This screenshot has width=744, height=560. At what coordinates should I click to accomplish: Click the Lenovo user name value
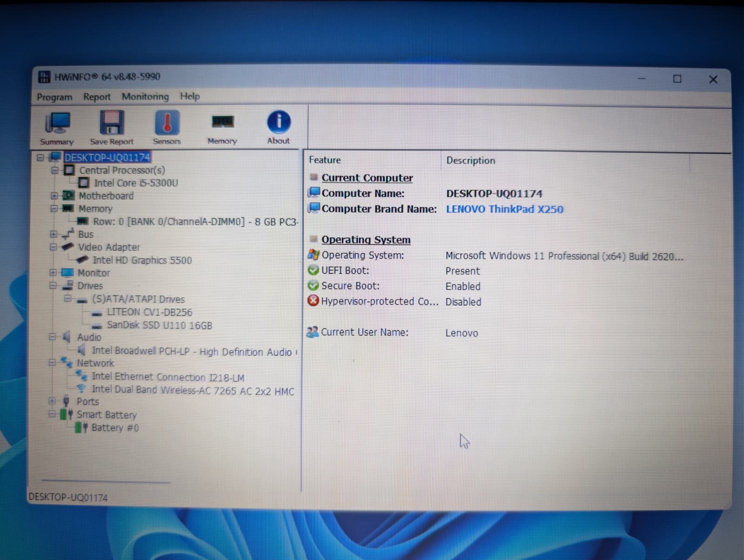pyautogui.click(x=462, y=333)
